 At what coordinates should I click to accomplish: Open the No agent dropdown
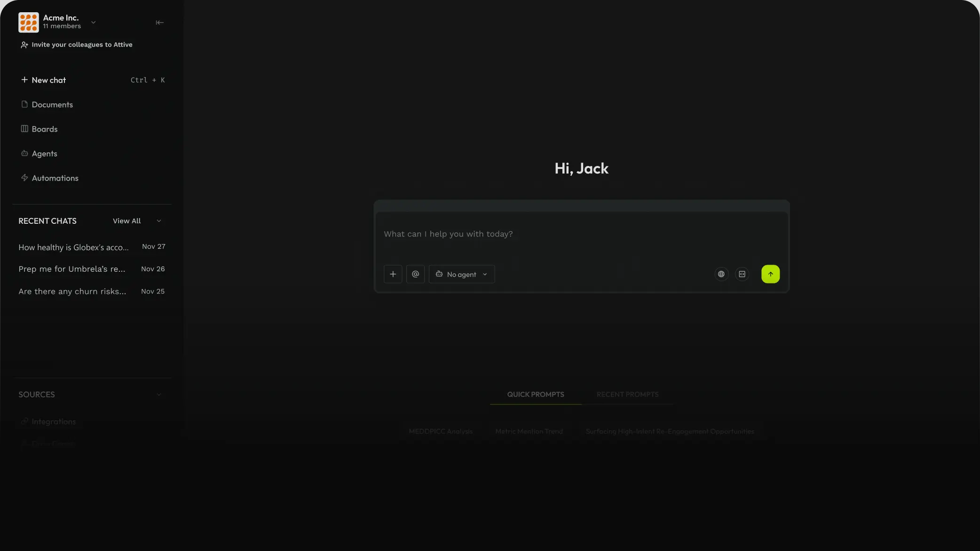click(x=461, y=274)
